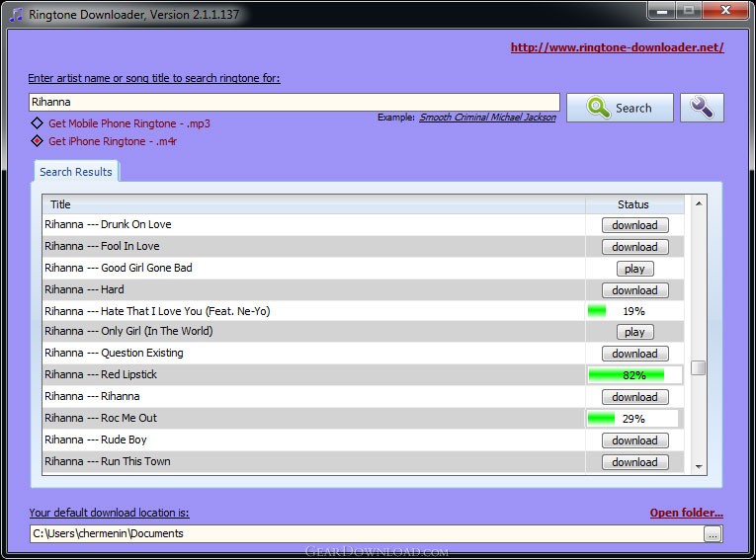Image resolution: width=756 pixels, height=560 pixels.
Task: Select the Rihanna --- Question Existing title text
Action: coord(114,353)
